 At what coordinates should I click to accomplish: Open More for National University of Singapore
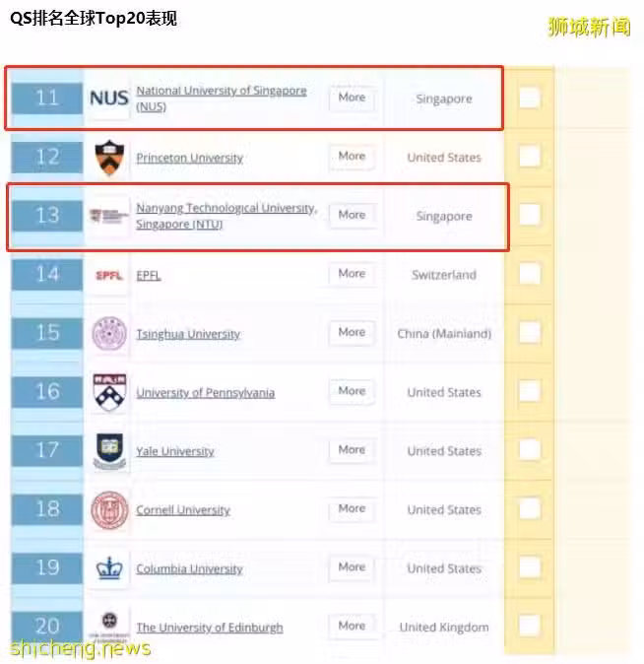tap(352, 98)
